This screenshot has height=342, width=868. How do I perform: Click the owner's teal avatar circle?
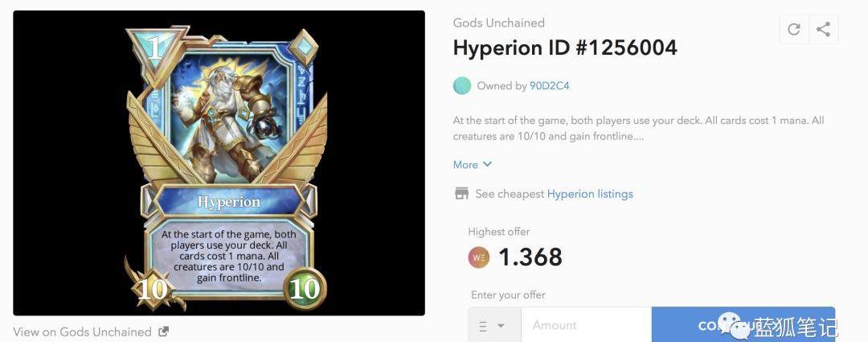click(x=462, y=86)
